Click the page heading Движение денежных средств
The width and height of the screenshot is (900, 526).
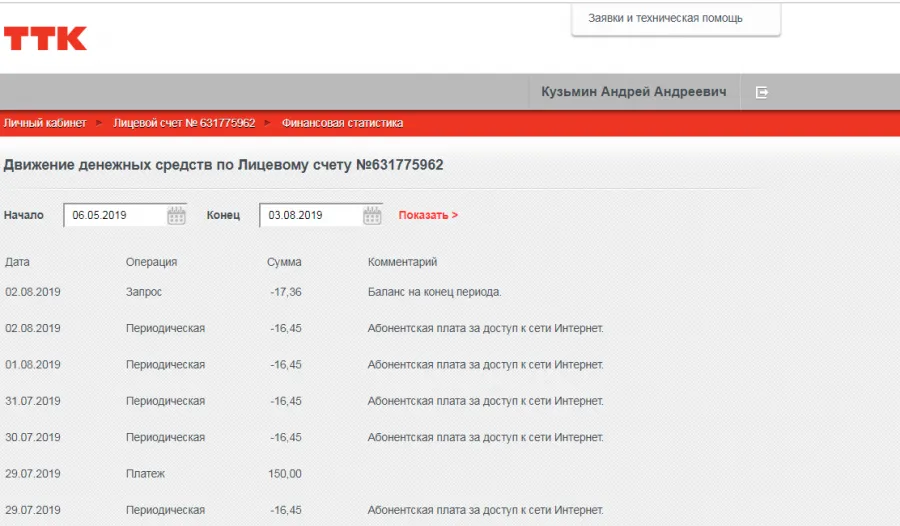(223, 165)
